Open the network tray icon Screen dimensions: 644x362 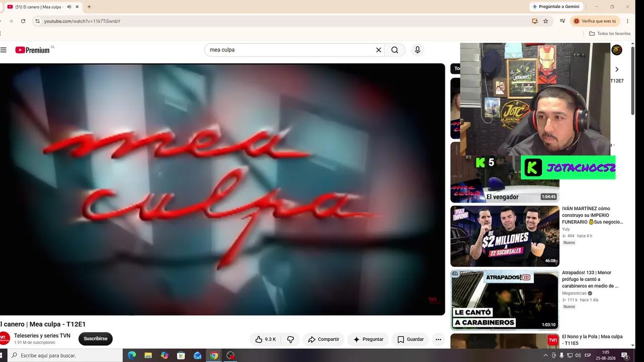[570, 355]
